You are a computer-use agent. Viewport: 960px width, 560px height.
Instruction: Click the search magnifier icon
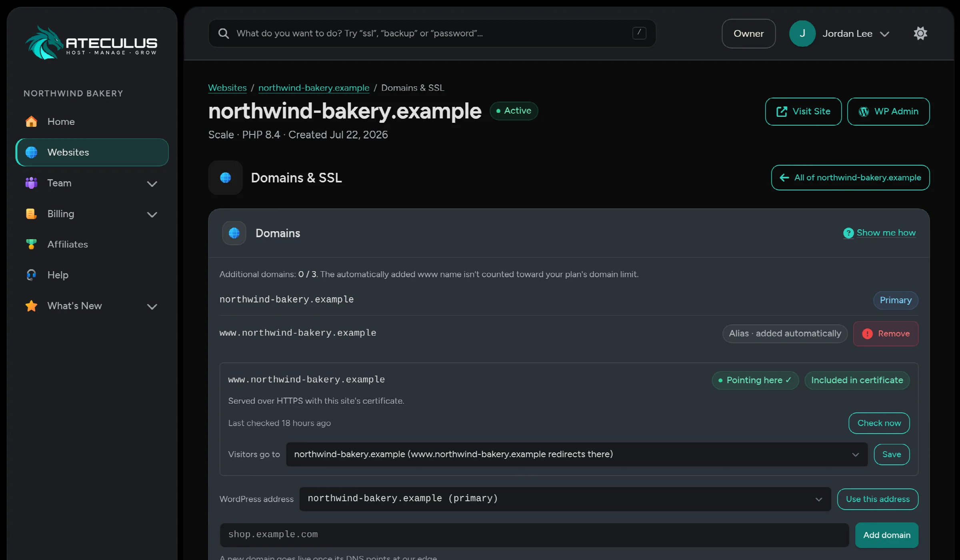(224, 33)
